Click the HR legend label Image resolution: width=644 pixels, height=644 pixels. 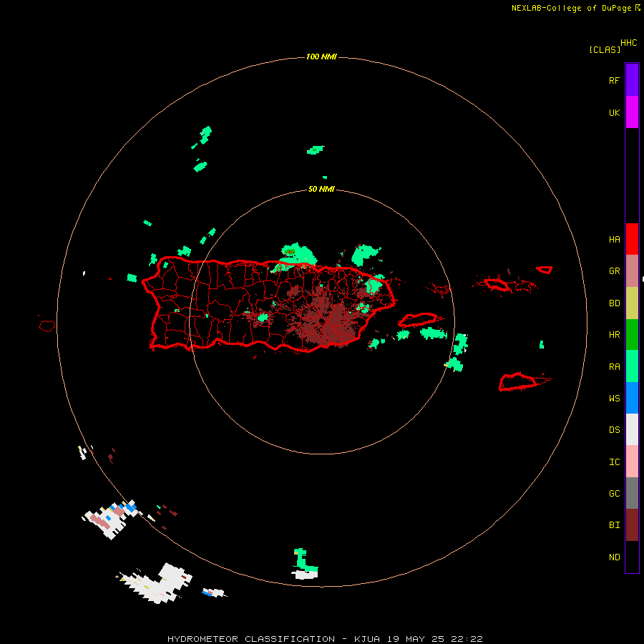[614, 335]
